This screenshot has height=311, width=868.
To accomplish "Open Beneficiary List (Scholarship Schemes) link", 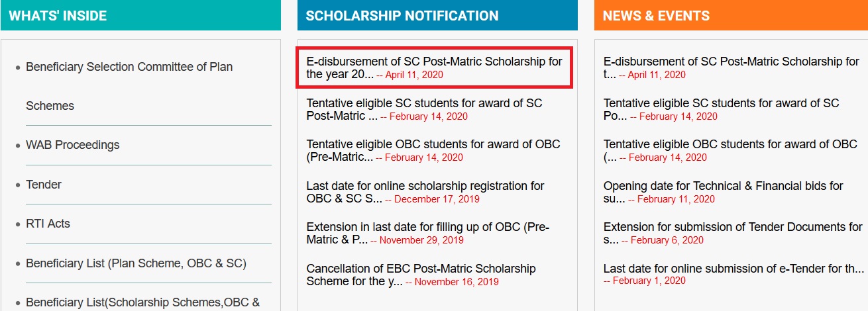I will (142, 302).
